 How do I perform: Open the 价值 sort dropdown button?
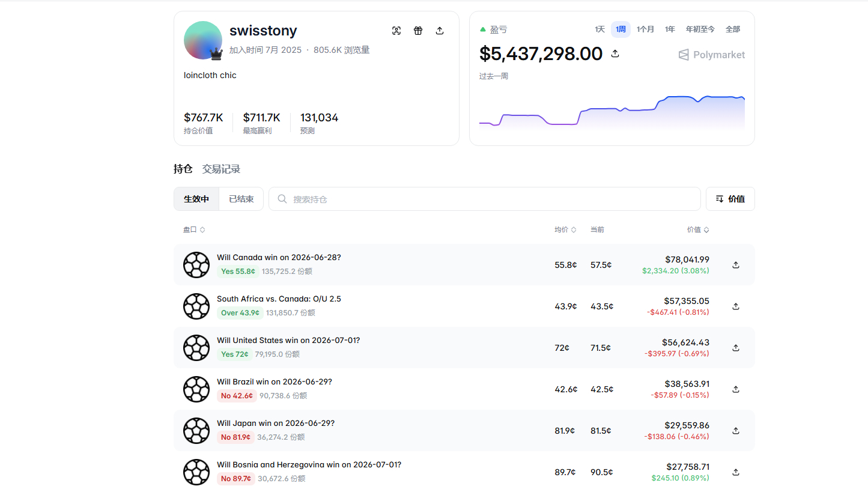[730, 199]
